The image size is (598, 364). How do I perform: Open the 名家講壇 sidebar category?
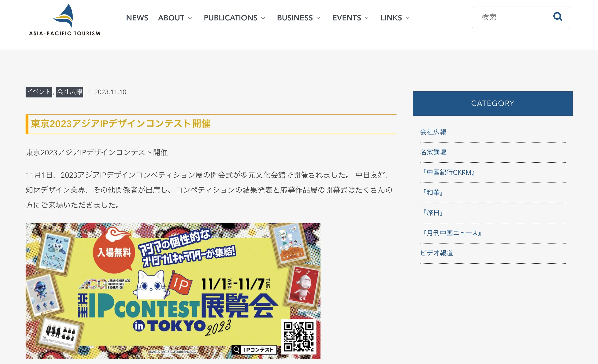tap(433, 152)
